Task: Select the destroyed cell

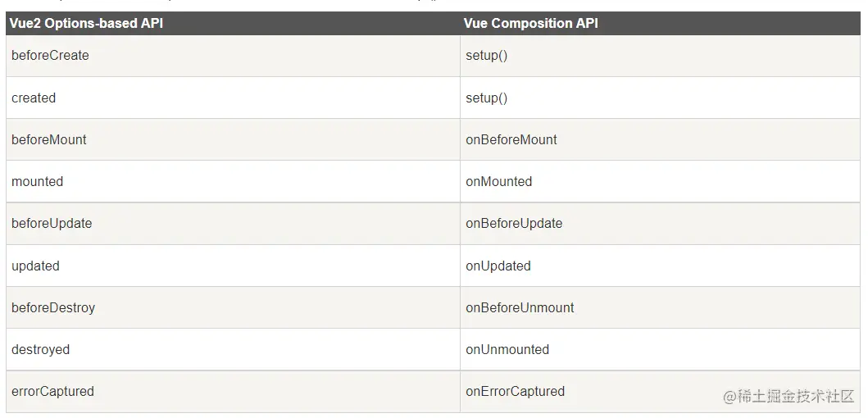Action: [x=40, y=350]
